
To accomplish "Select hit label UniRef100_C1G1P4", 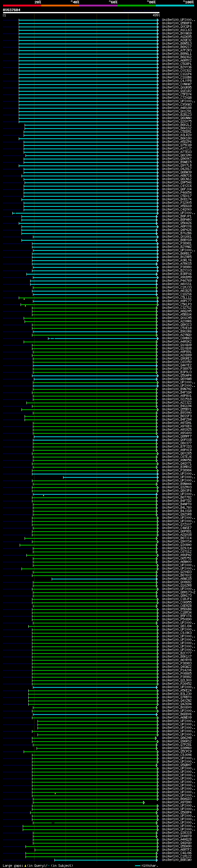I will tap(176, 74).
